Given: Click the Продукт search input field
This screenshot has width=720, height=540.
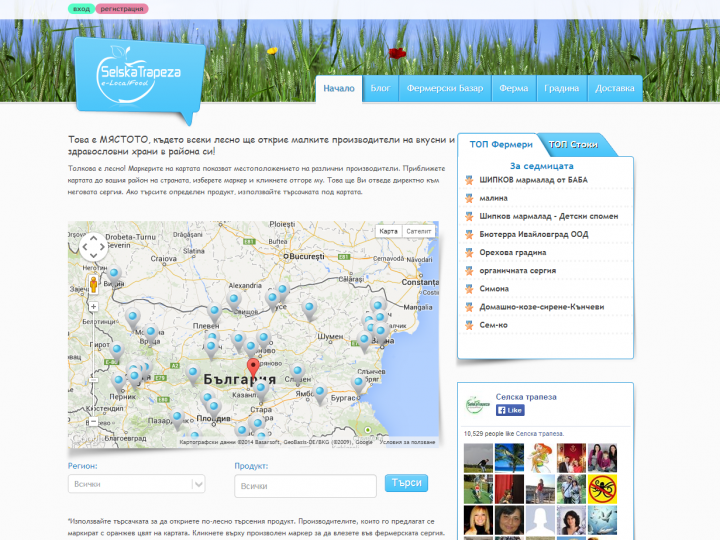Looking at the screenshot, I should point(305,486).
